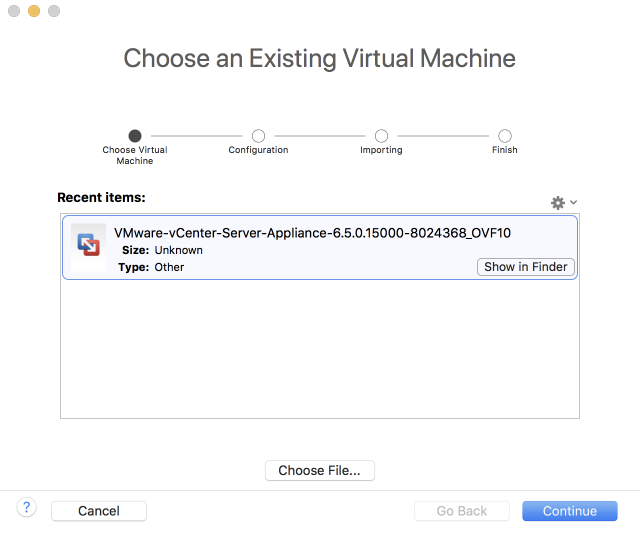Screen dimensions: 640x533
Task: Click the filled Choose Virtual Machine step circle
Action: (135, 136)
